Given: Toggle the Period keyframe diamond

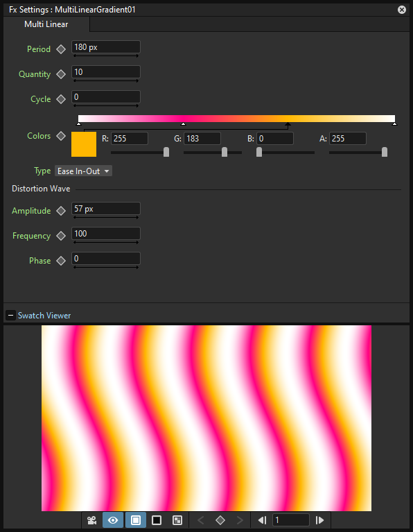Looking at the screenshot, I should coord(61,49).
